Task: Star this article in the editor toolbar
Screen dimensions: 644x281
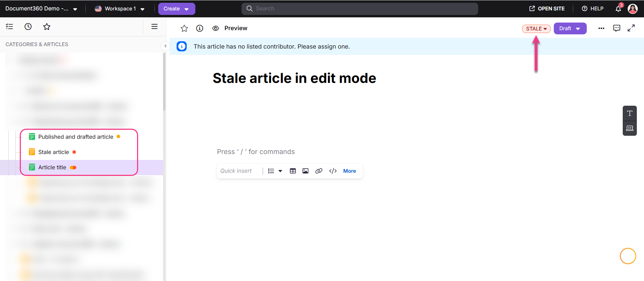Action: (184, 28)
